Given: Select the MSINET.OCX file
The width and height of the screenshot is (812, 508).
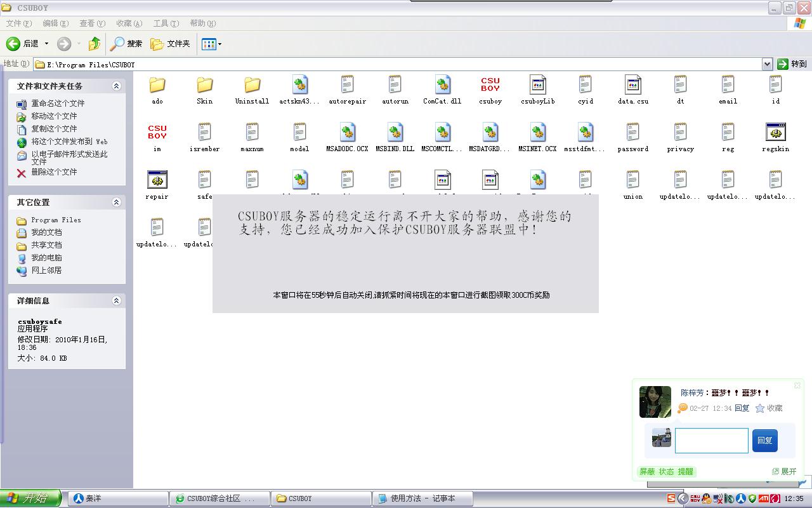Looking at the screenshot, I should [x=538, y=133].
